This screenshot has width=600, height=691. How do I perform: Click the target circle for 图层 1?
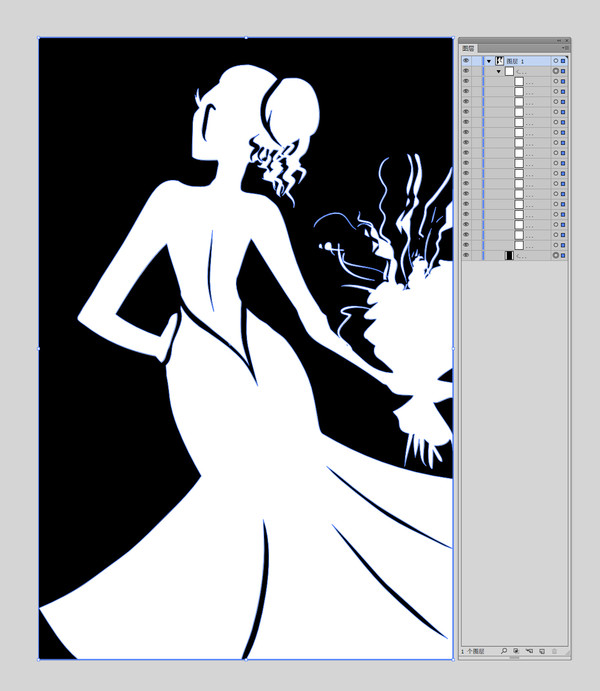(x=556, y=61)
